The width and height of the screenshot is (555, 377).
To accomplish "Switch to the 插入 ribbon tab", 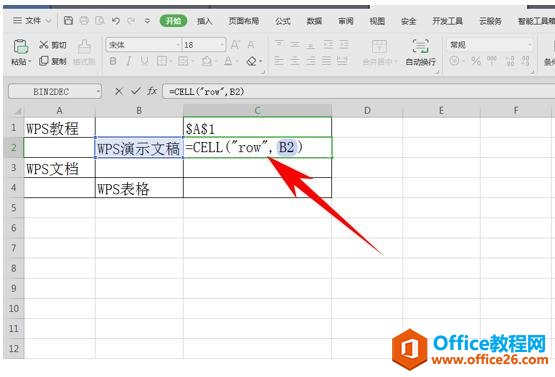I will click(x=205, y=21).
